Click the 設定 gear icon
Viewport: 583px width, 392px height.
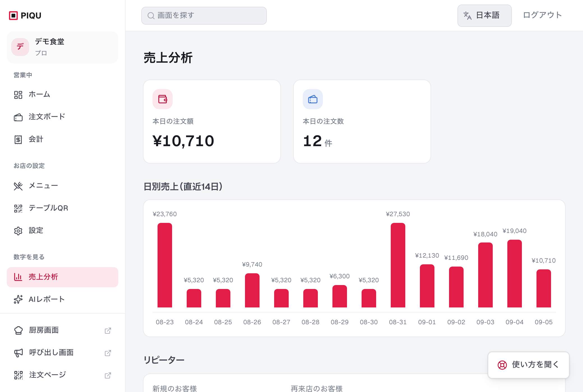18,231
